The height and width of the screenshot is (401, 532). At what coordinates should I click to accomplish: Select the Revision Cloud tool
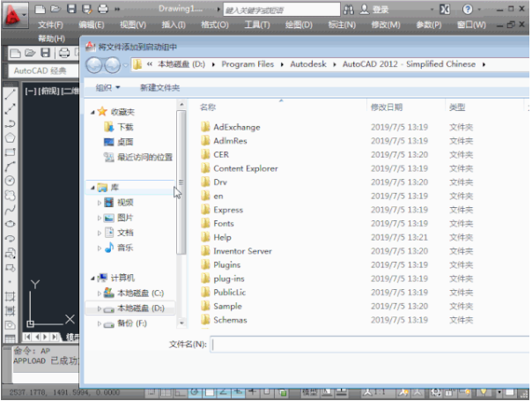pos(10,196)
